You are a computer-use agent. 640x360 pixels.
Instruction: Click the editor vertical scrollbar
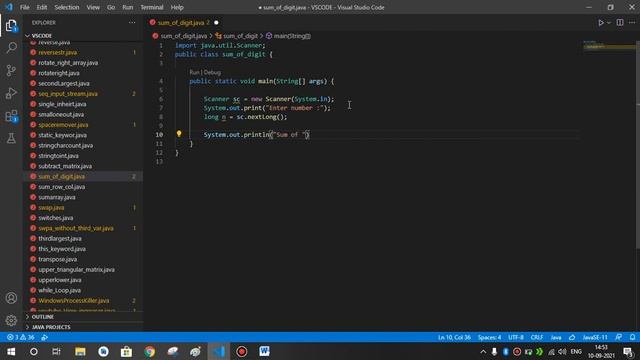[638, 144]
